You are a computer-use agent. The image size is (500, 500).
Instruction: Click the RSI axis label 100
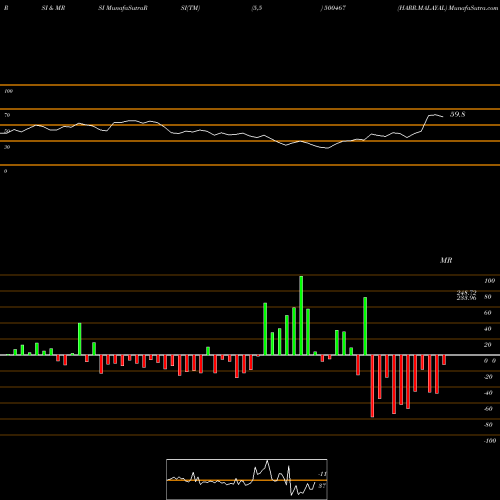pyautogui.click(x=8, y=91)
